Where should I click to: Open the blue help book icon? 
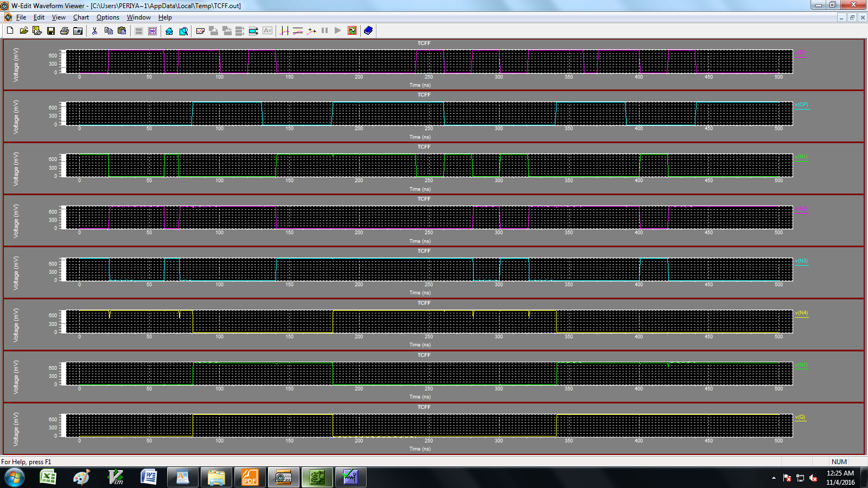[x=368, y=31]
